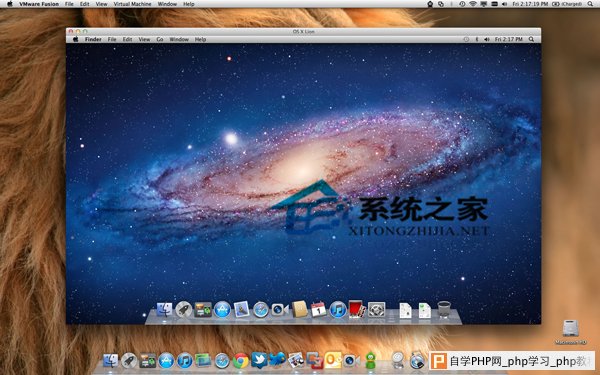Screen dimensions: 600x375
Task: Open Spotlight search in the host menu bar
Action: [x=591, y=4]
